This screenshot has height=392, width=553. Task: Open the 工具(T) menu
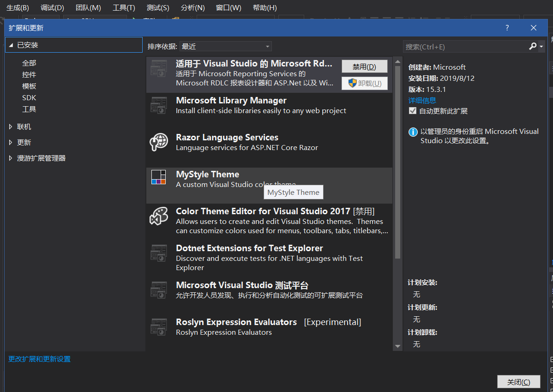[124, 8]
